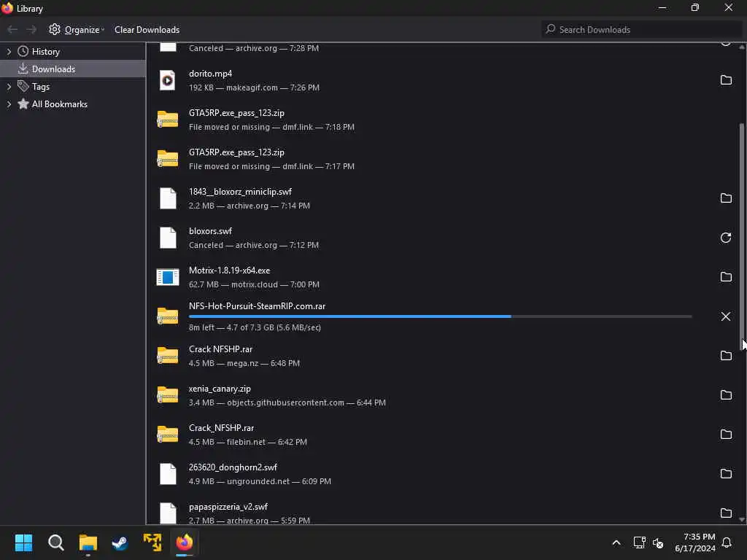Select Downloads in the sidebar
Image resolution: width=747 pixels, height=560 pixels.
[72, 69]
